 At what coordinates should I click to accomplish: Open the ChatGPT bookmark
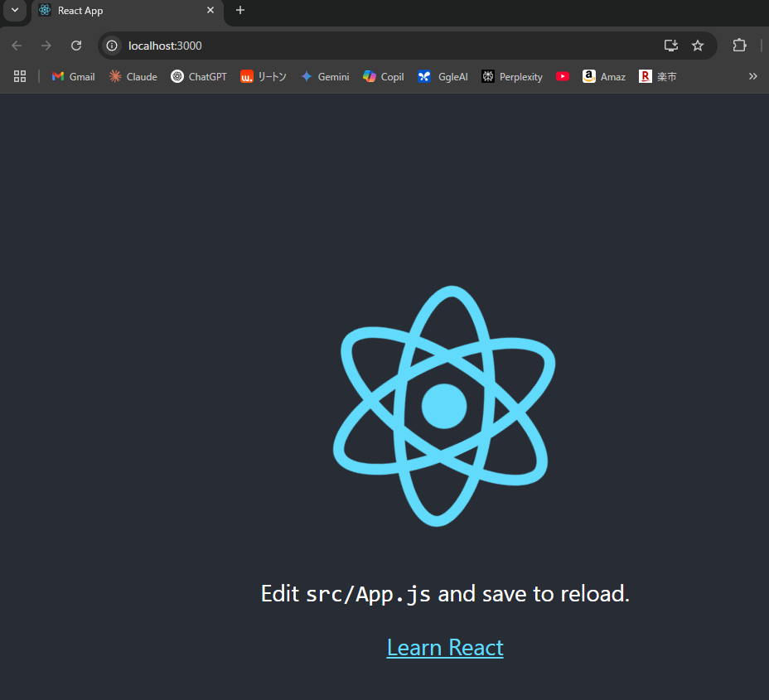pyautogui.click(x=199, y=76)
